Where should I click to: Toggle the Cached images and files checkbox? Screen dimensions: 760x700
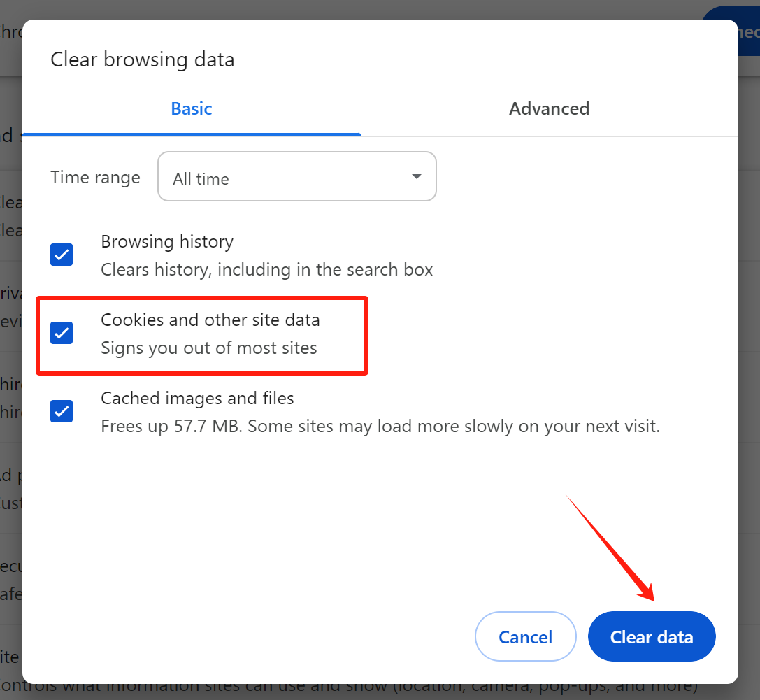[62, 411]
